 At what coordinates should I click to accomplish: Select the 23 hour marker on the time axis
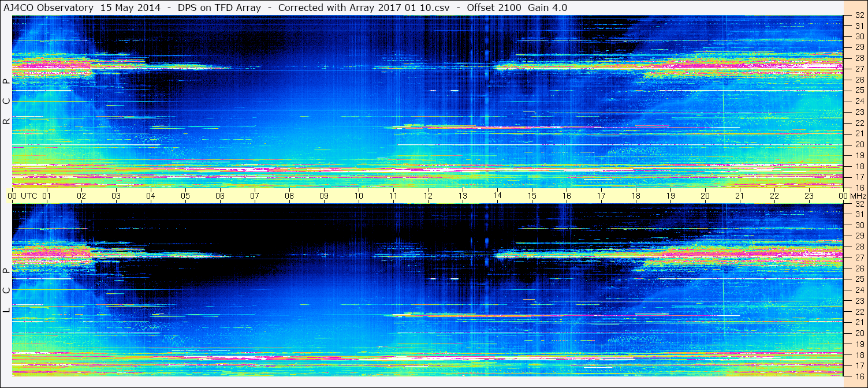[x=809, y=196]
